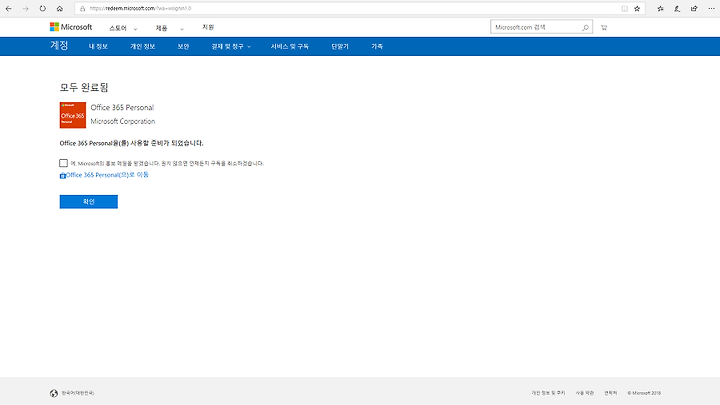Open the 개인 정보 및 쿠키 footer link

point(548,393)
